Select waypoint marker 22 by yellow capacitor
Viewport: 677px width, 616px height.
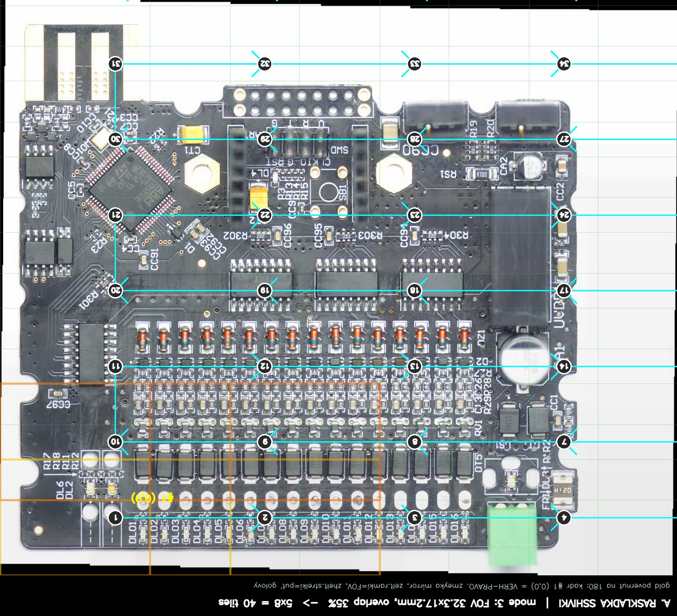click(265, 215)
